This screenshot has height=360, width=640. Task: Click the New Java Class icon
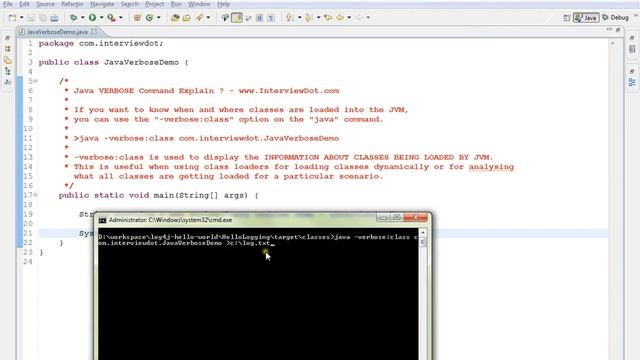149,18
